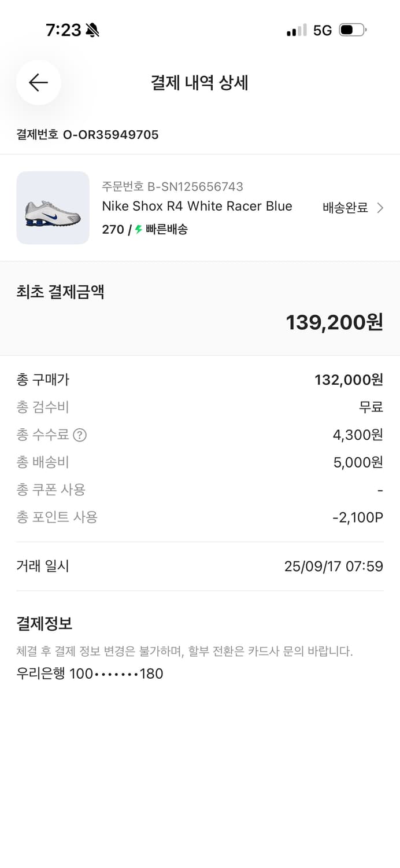Select the Nike Shox R4 product name
Image resolution: width=400 pixels, height=868 pixels.
[197, 206]
